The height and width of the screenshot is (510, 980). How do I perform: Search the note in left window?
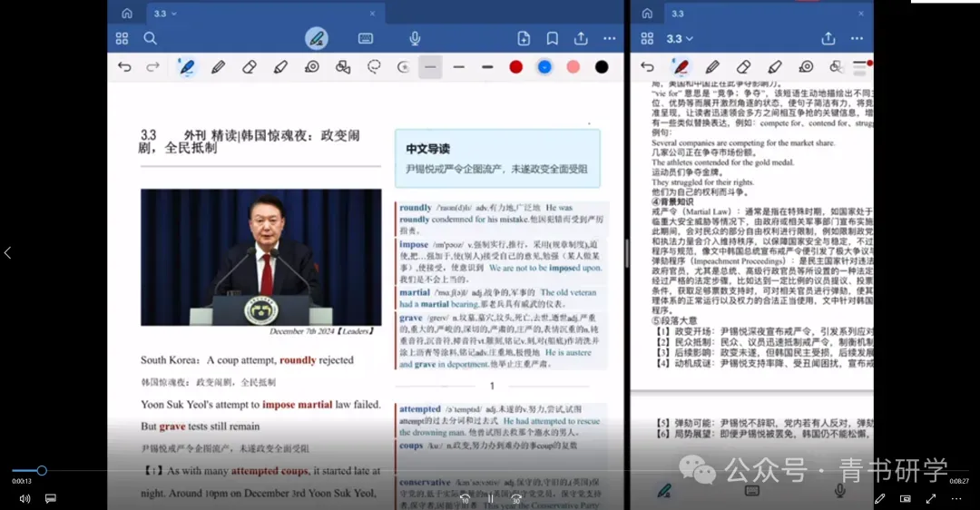[150, 39]
